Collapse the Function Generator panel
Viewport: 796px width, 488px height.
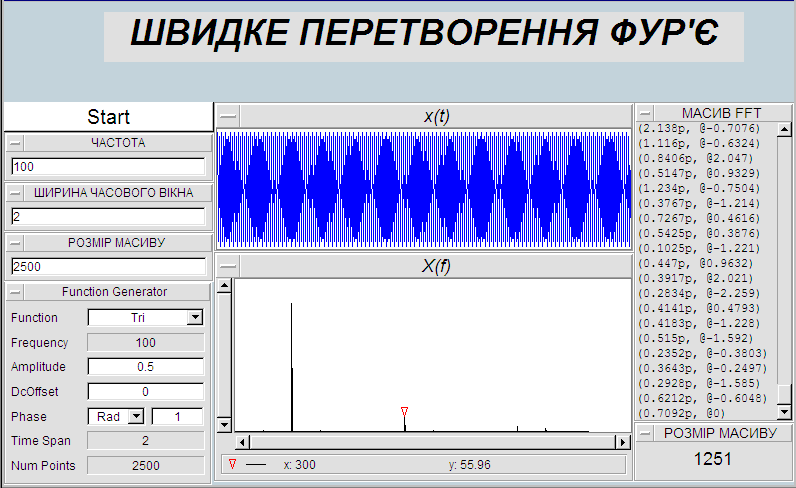[15, 292]
